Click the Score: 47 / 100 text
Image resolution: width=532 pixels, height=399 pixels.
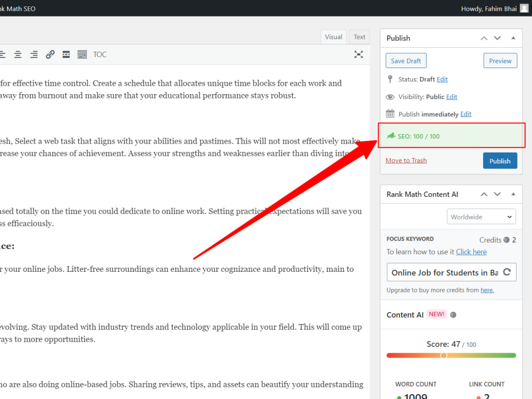[451, 344]
